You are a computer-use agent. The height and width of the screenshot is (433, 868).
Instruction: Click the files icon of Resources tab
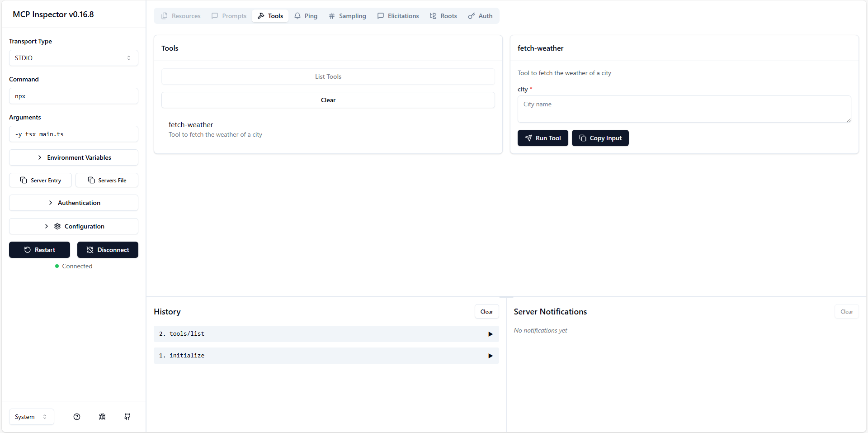(165, 16)
